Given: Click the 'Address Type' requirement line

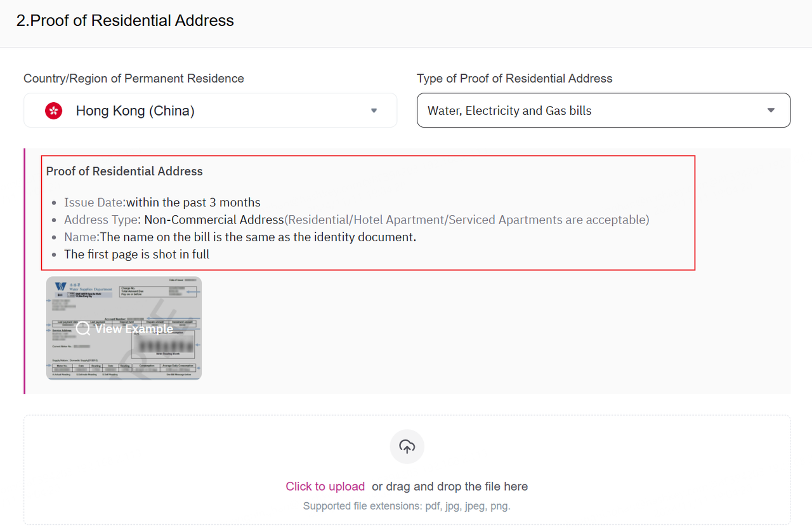Looking at the screenshot, I should 357,220.
